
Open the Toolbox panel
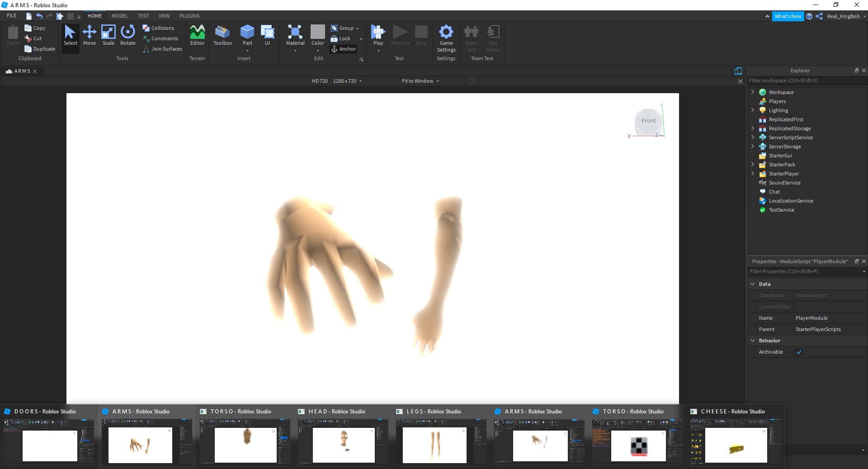point(222,35)
